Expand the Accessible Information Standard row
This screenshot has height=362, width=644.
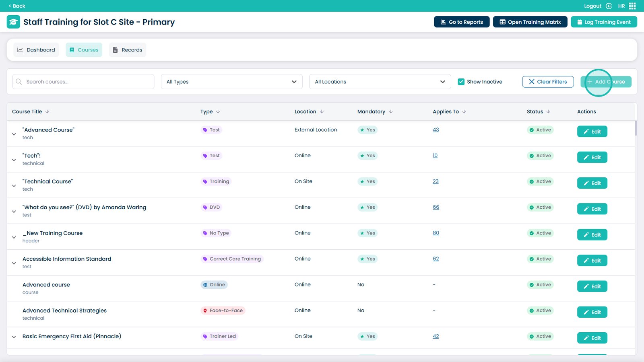14,263
